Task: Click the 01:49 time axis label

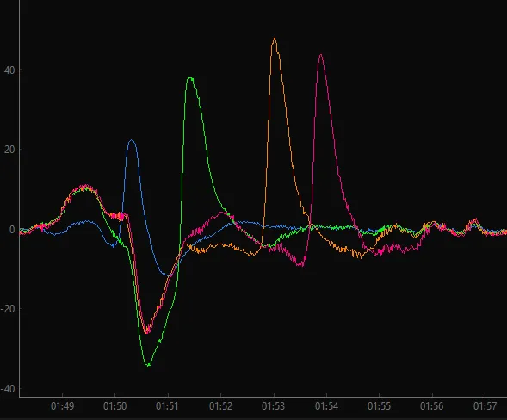Action: coord(62,405)
